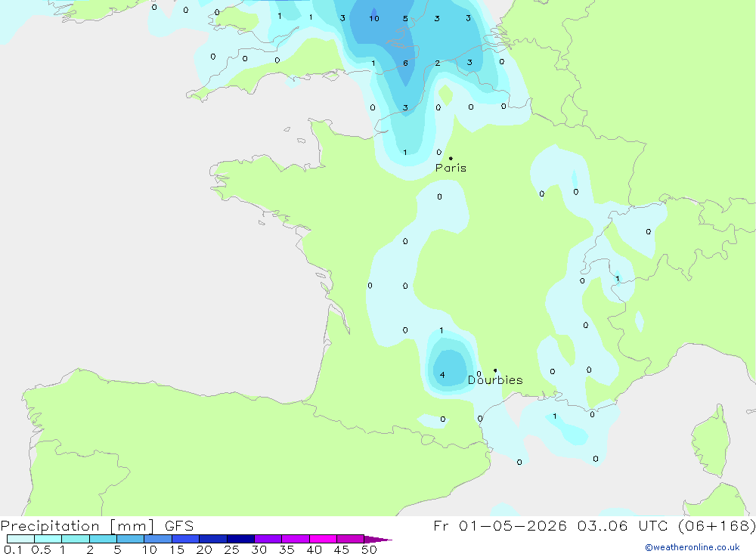This screenshot has width=756, height=554.
Task: Click the '0.1' legend scale label
Action: pyautogui.click(x=13, y=549)
